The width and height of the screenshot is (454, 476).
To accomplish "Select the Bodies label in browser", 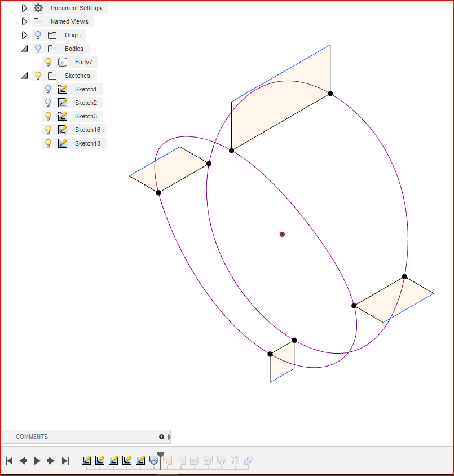I will tap(74, 49).
